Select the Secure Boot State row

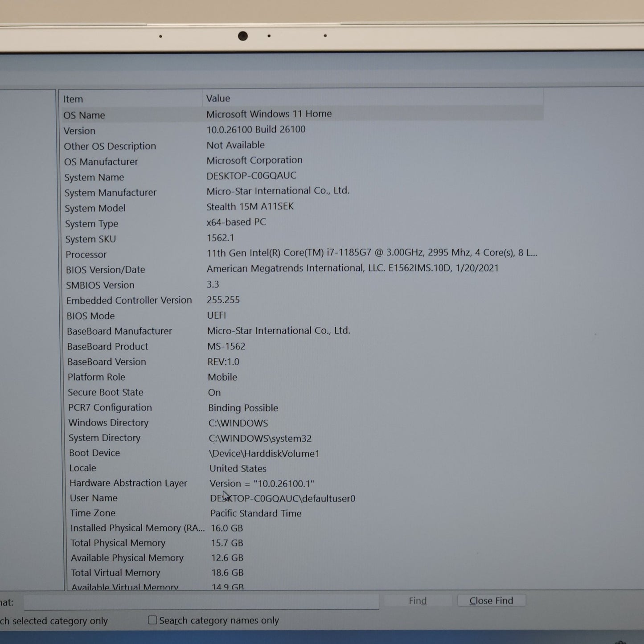[106, 392]
